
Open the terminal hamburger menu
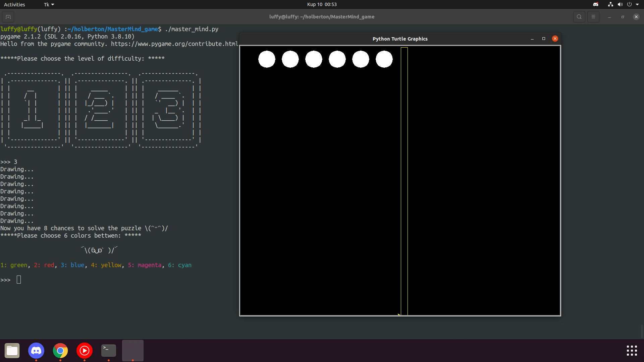(x=593, y=16)
